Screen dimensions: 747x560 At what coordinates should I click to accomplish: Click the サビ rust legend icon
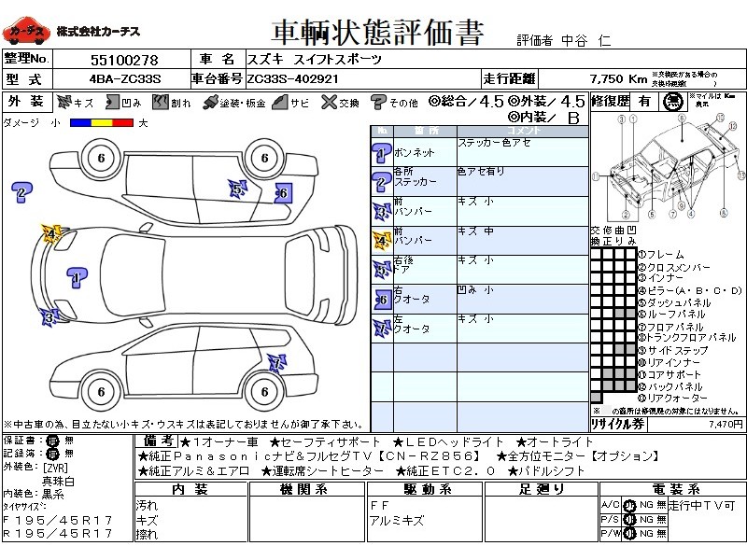(x=277, y=103)
